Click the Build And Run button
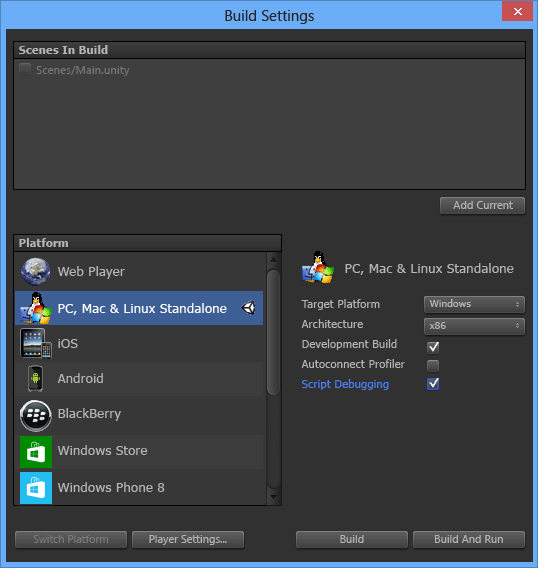The width and height of the screenshot is (544, 568). click(x=469, y=539)
